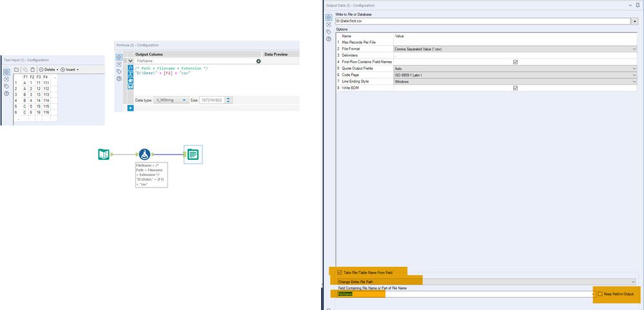
Task: Open Output Data configuration gear tab
Action: 329,17
